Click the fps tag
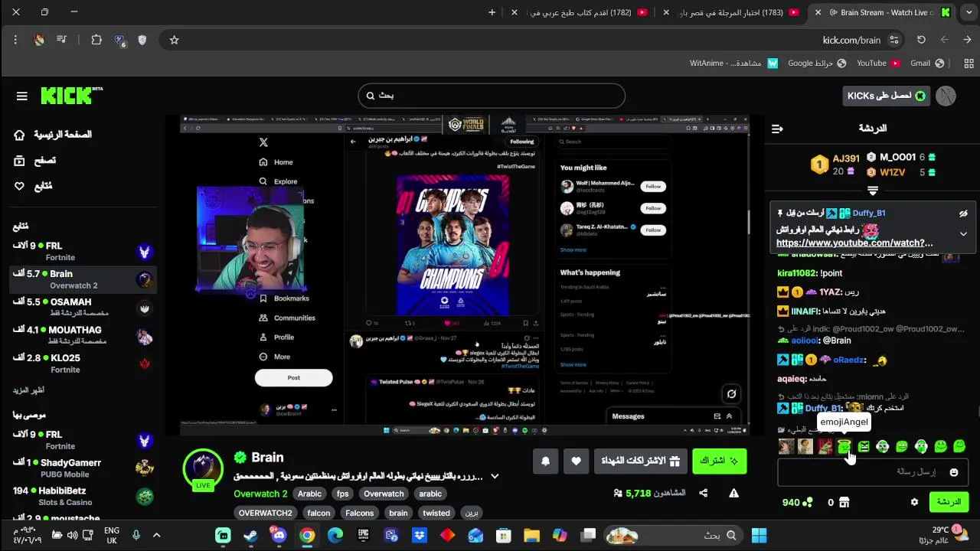The height and width of the screenshot is (551, 980). (x=342, y=494)
